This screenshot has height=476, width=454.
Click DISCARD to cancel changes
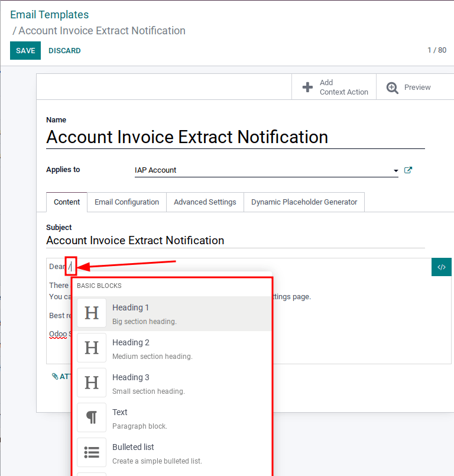point(64,50)
